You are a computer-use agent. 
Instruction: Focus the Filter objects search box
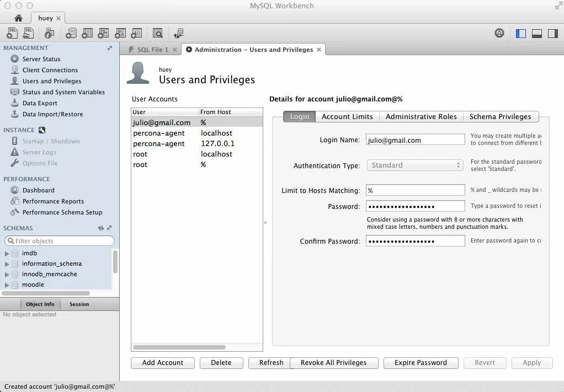pos(60,241)
